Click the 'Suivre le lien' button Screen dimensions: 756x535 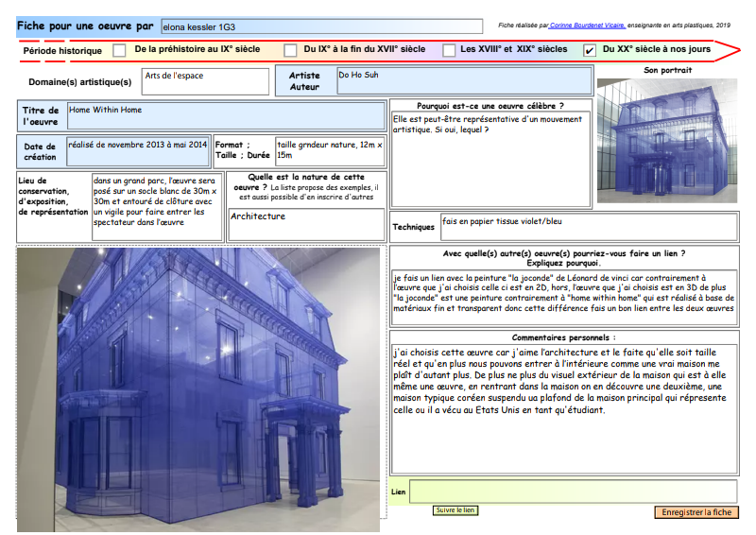pyautogui.click(x=455, y=510)
